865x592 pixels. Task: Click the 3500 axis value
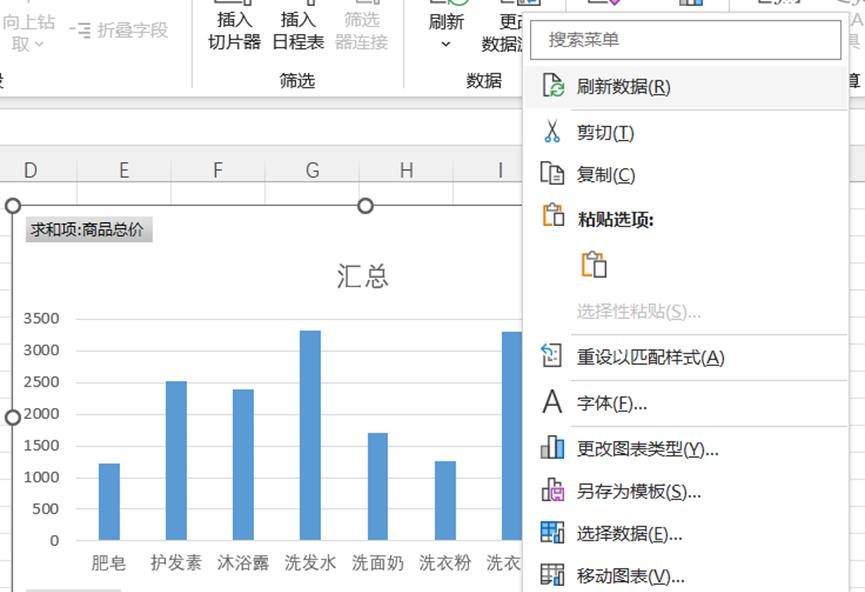(x=41, y=318)
